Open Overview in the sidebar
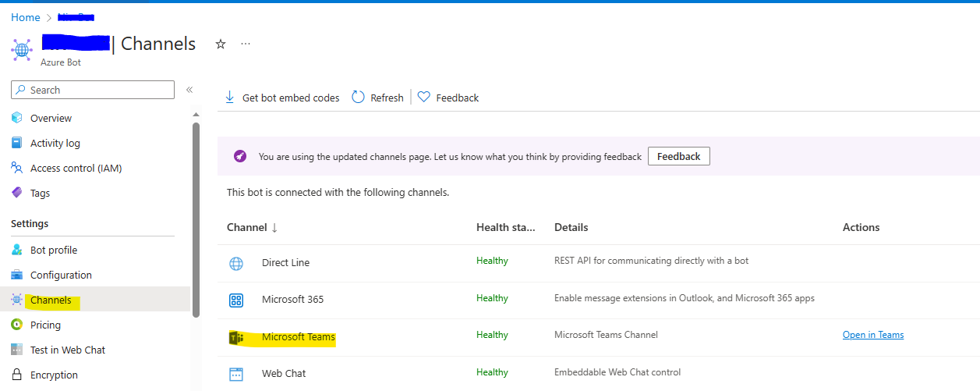 tap(51, 118)
